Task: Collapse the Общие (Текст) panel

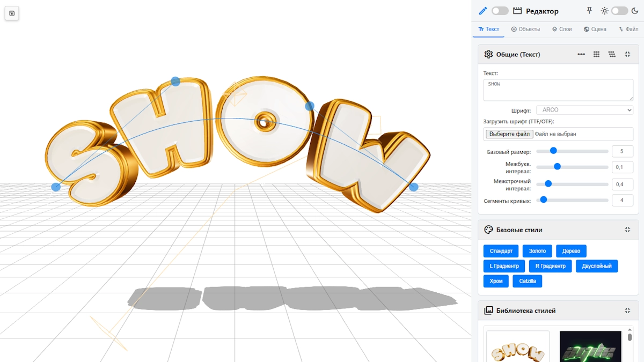Action: [x=627, y=54]
